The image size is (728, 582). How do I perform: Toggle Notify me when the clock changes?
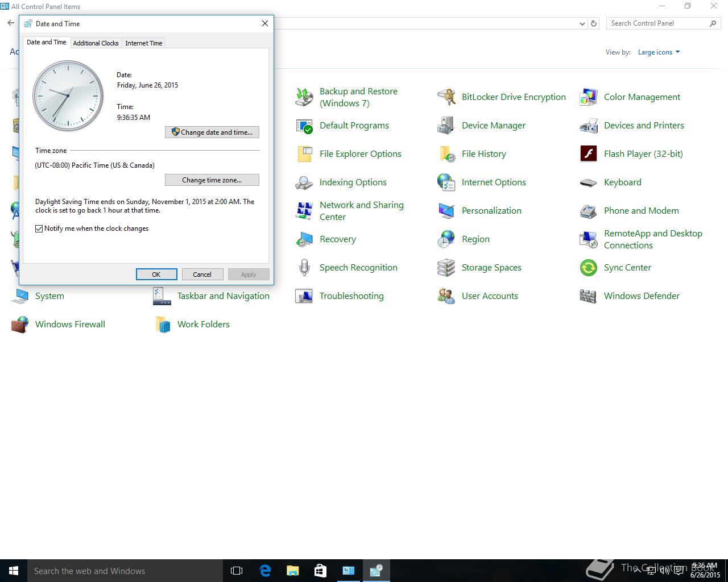pos(39,228)
